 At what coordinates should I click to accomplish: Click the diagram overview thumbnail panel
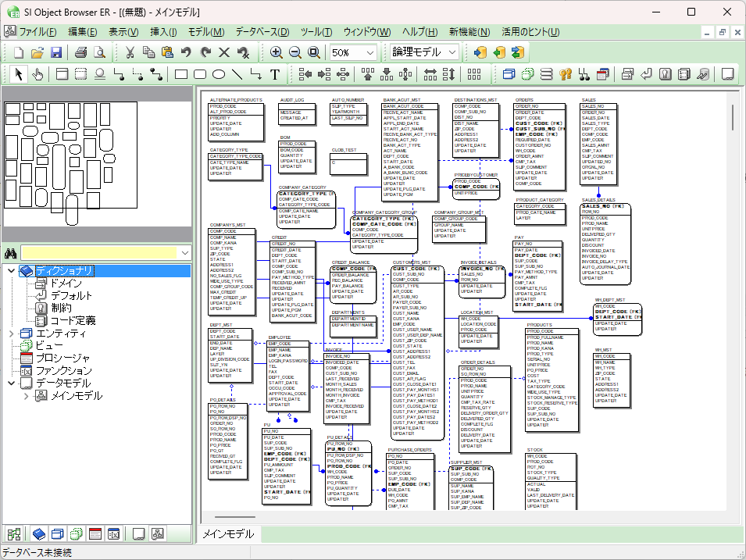[97, 162]
